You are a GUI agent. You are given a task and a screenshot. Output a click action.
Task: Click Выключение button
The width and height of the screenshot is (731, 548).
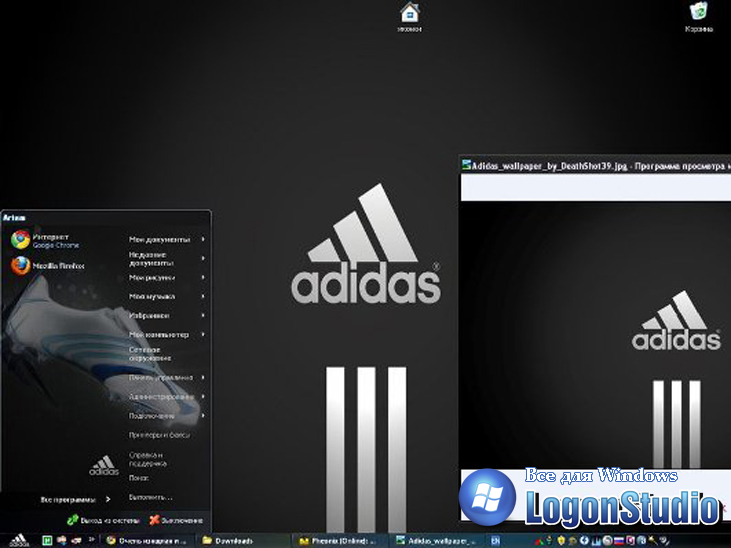click(x=176, y=520)
